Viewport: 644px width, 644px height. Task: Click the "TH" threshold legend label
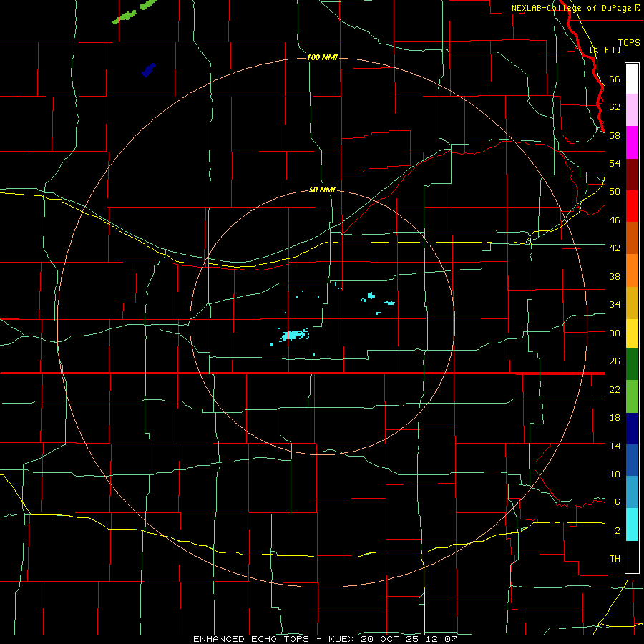tap(615, 558)
